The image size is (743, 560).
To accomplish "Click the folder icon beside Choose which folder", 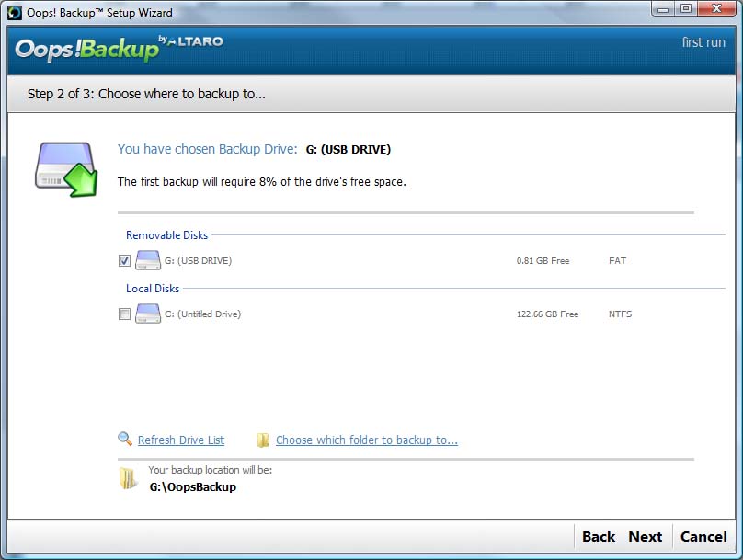I will pyautogui.click(x=263, y=440).
